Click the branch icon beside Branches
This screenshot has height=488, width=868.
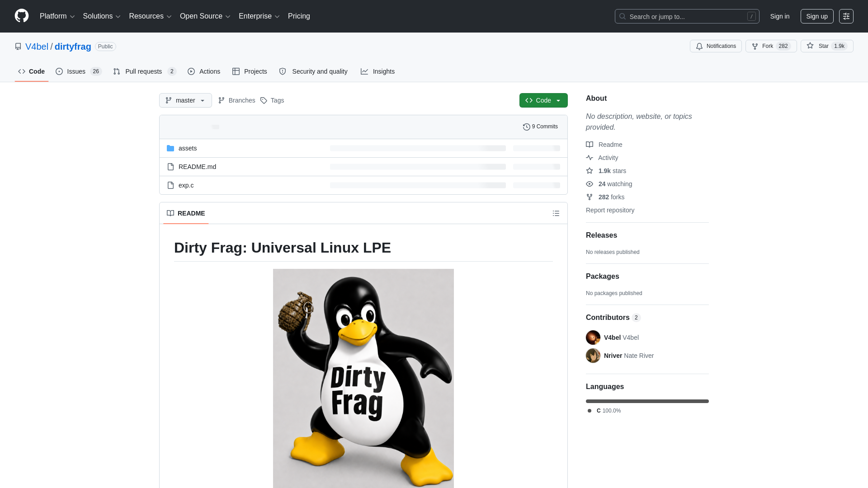(x=222, y=100)
